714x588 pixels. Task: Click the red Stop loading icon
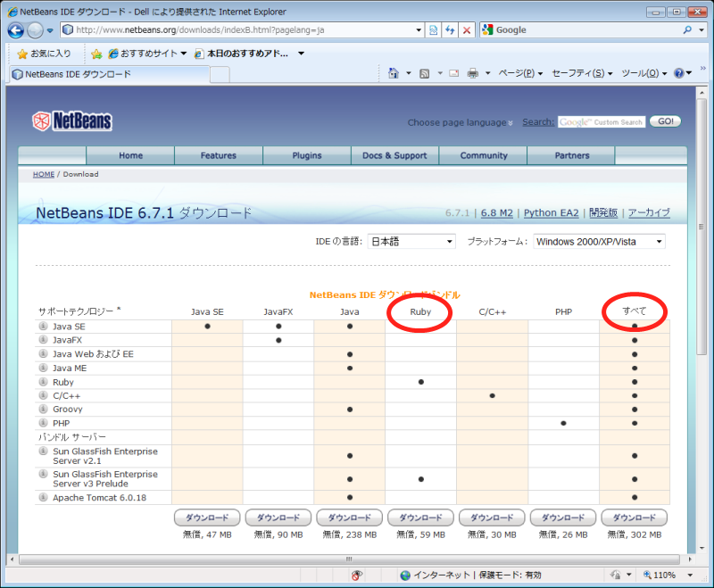click(467, 30)
